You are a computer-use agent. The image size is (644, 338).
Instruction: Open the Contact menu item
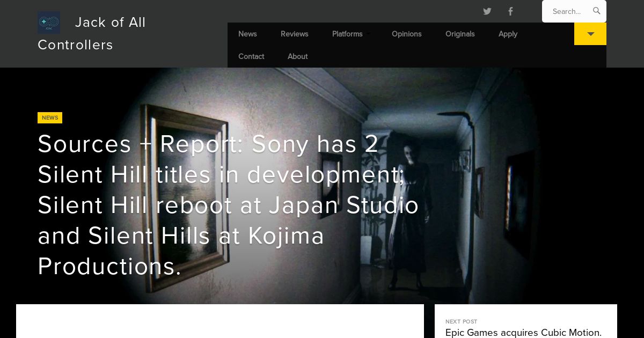tap(251, 56)
